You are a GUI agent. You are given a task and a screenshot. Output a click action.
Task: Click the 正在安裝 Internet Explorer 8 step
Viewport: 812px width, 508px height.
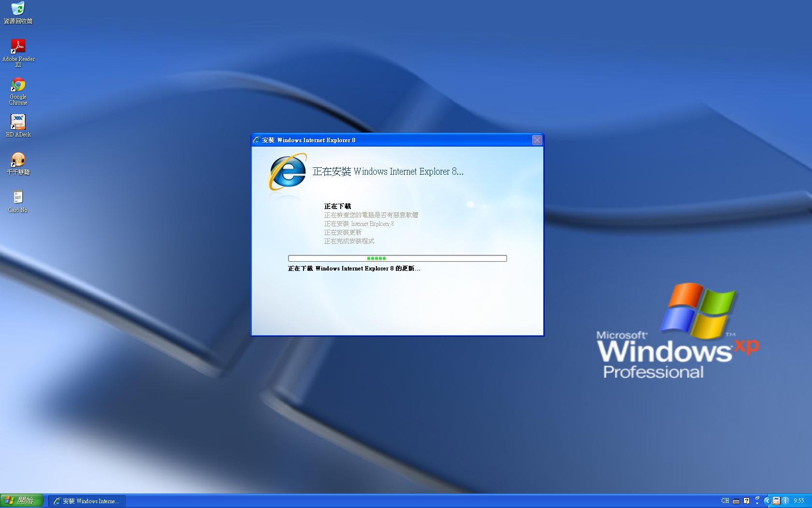[359, 224]
